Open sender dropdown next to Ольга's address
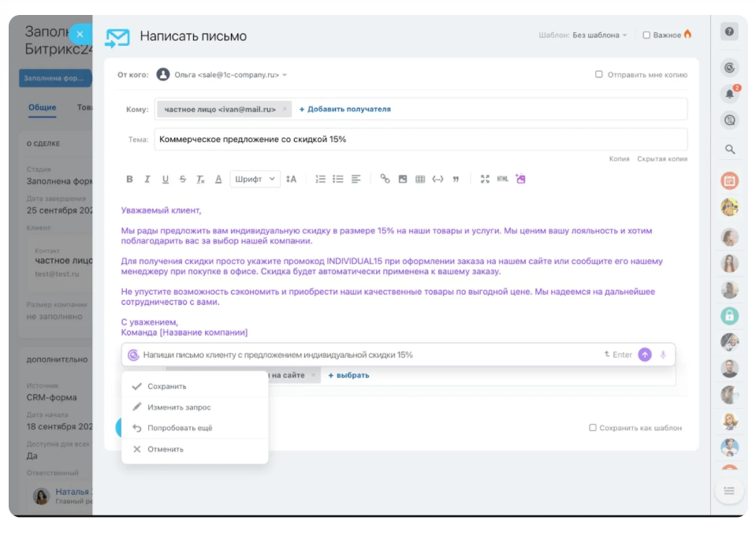This screenshot has height=535, width=756. [285, 75]
